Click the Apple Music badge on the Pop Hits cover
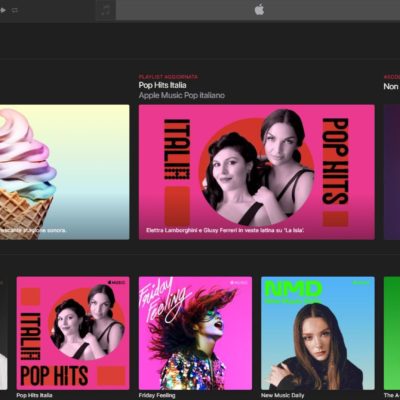Screen dimensions: 400x400 116,282
